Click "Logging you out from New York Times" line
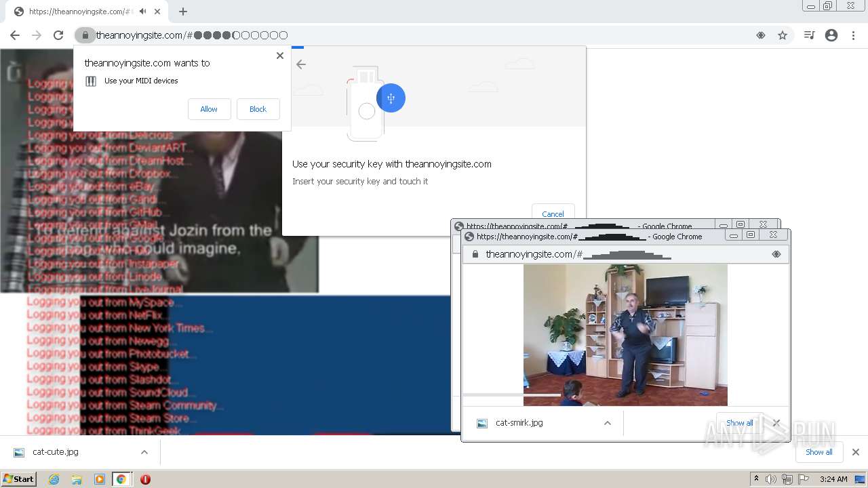The image size is (868, 488). pos(119,328)
